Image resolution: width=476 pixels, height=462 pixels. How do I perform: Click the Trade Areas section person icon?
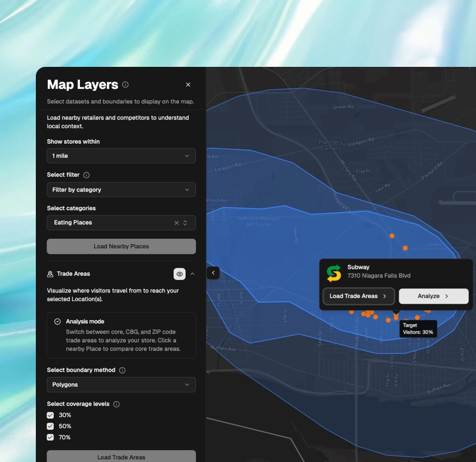tap(50, 274)
